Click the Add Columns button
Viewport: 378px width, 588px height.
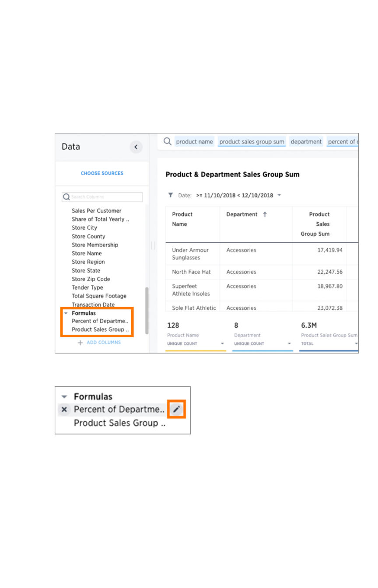[x=103, y=343]
